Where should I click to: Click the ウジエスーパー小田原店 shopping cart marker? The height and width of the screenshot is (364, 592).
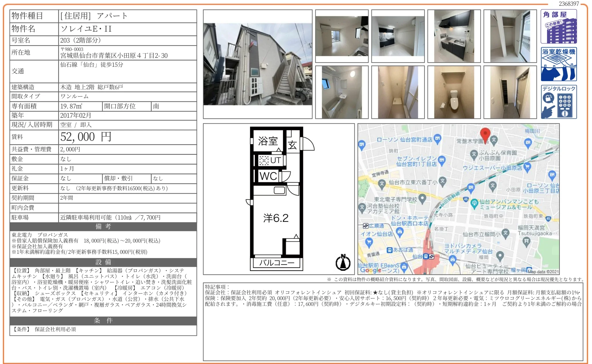[527, 167]
